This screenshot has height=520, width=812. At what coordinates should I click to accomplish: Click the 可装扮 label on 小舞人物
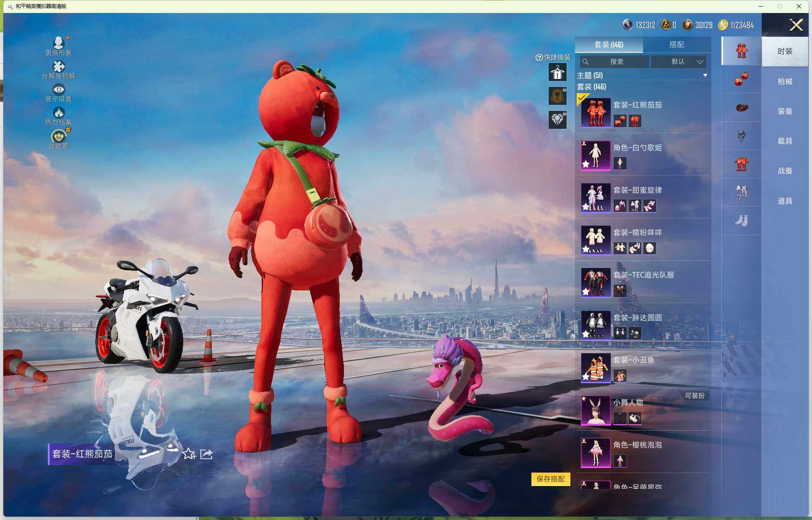coord(695,396)
